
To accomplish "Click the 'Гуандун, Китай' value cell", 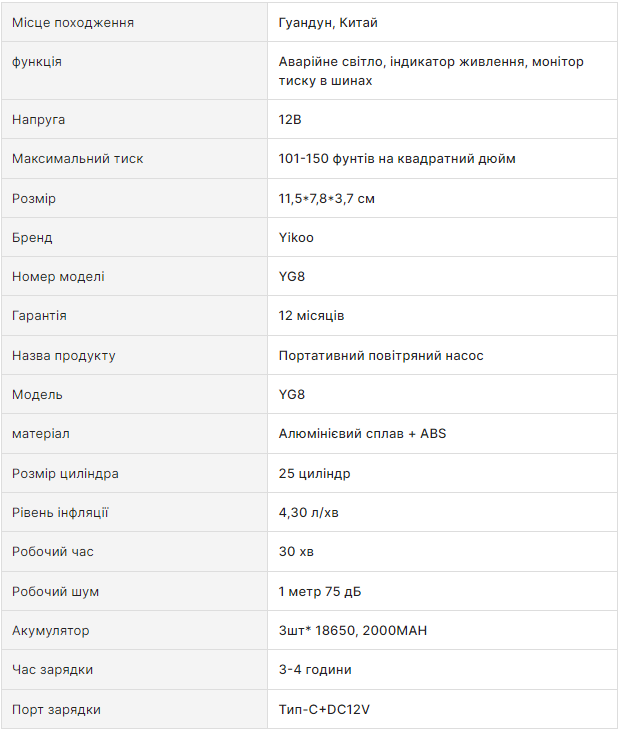I will (x=328, y=22).
